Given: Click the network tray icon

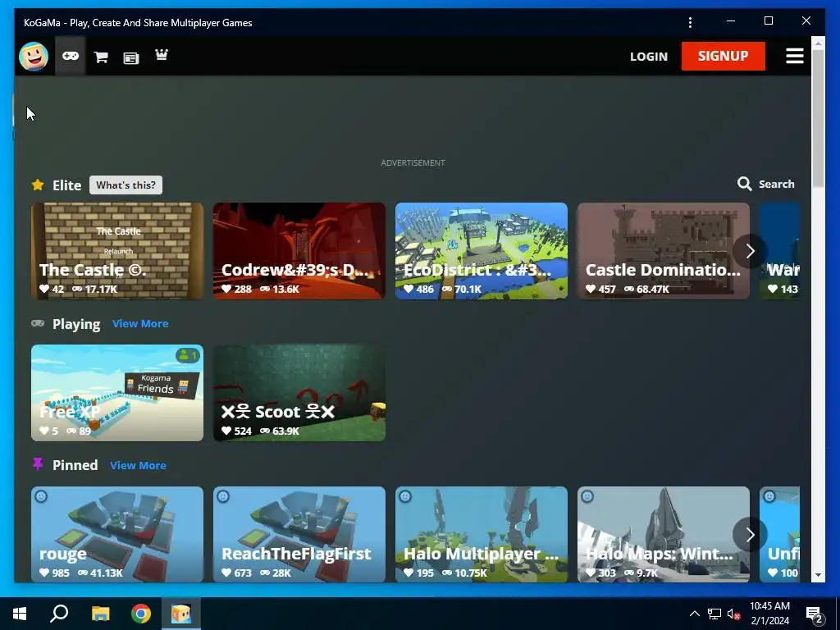Looking at the screenshot, I should (x=714, y=614).
